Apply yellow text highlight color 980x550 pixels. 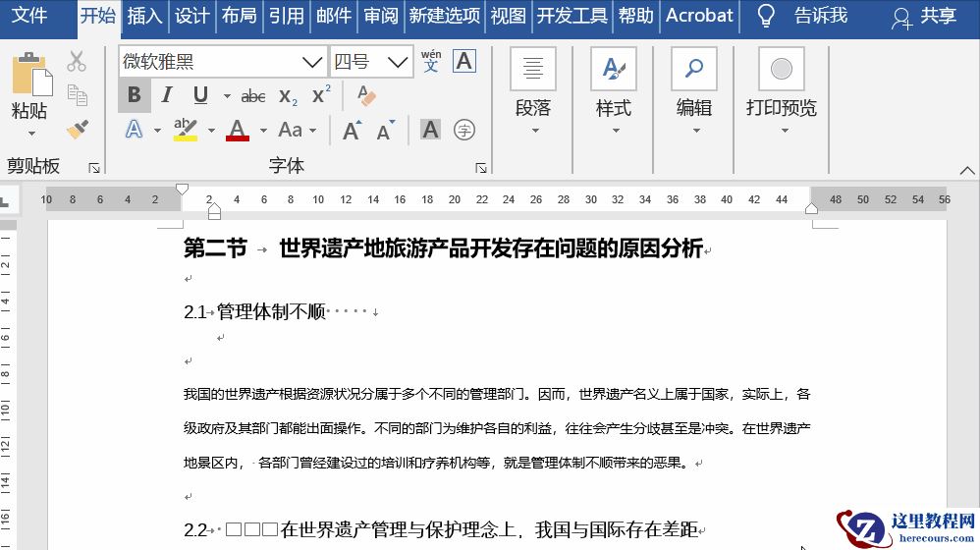tap(185, 130)
